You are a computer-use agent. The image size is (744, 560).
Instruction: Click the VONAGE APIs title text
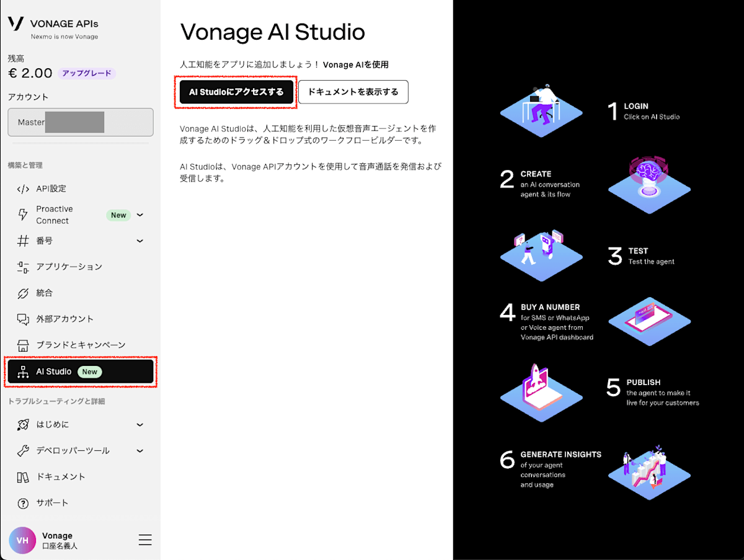pyautogui.click(x=64, y=24)
